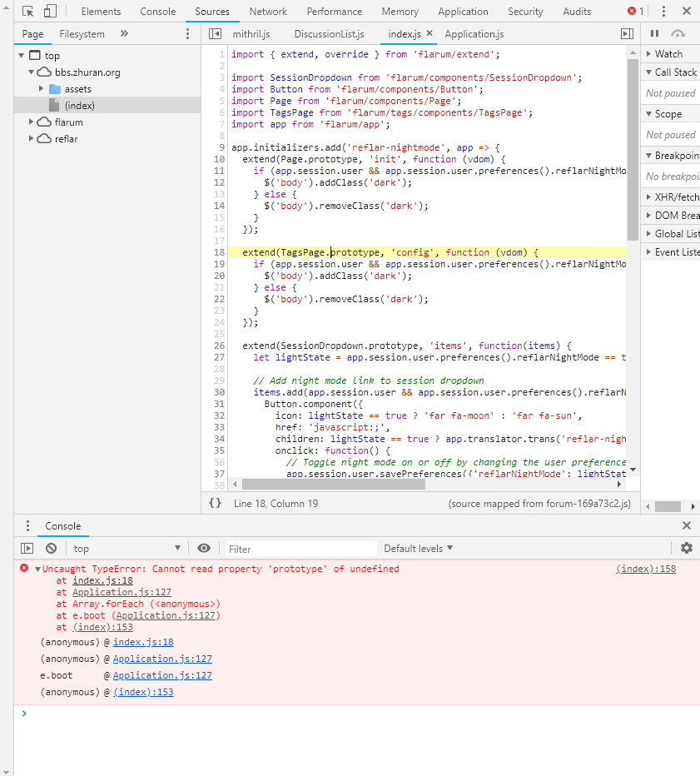Open the console settings gear
700x776 pixels.
[686, 548]
